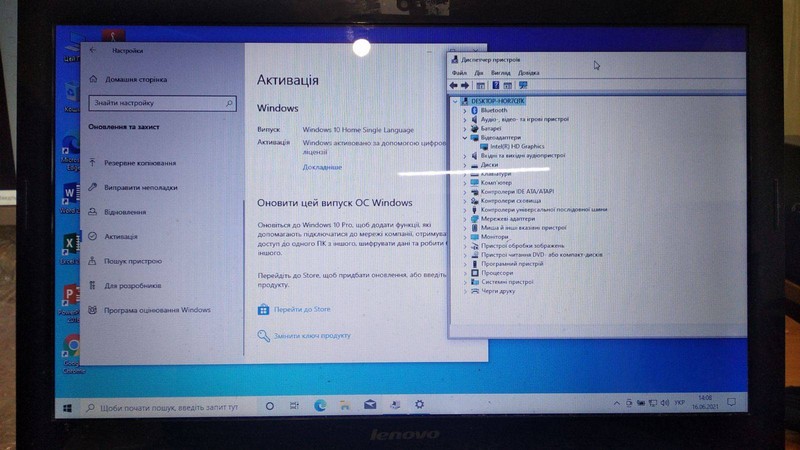Image resolution: width=800 pixels, height=450 pixels.
Task: Expand the Батареї category
Action: tap(465, 129)
